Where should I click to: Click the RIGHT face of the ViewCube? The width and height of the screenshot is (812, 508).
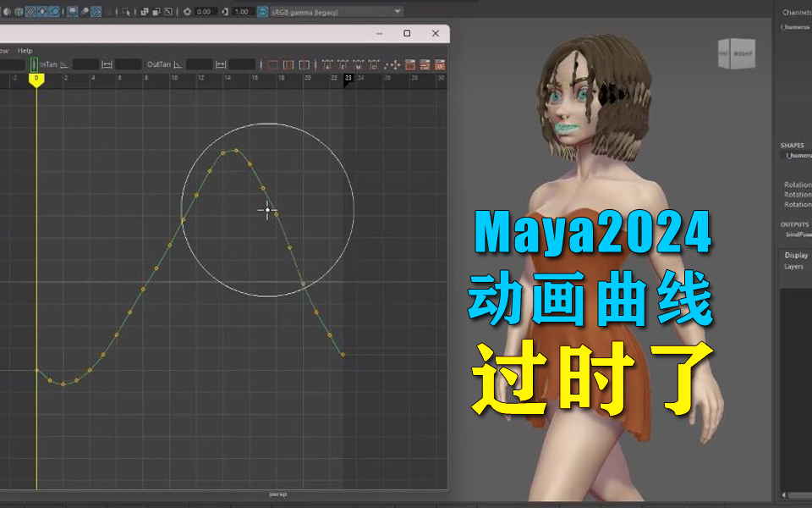pos(743,53)
